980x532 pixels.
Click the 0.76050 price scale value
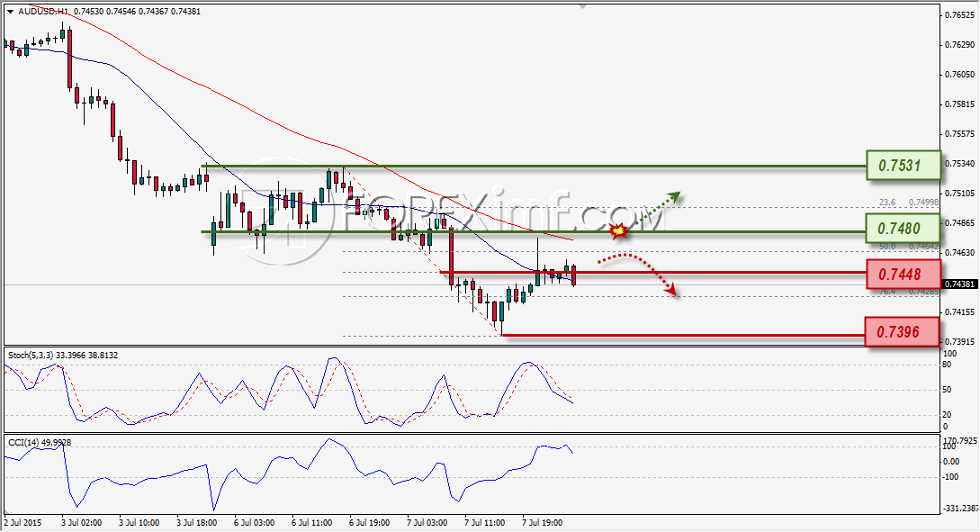(x=960, y=75)
